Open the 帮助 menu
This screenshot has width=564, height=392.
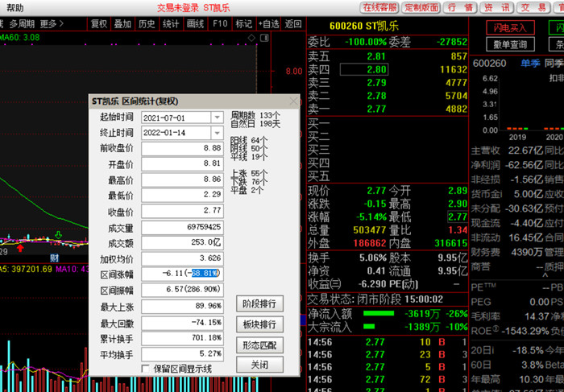[15, 7]
